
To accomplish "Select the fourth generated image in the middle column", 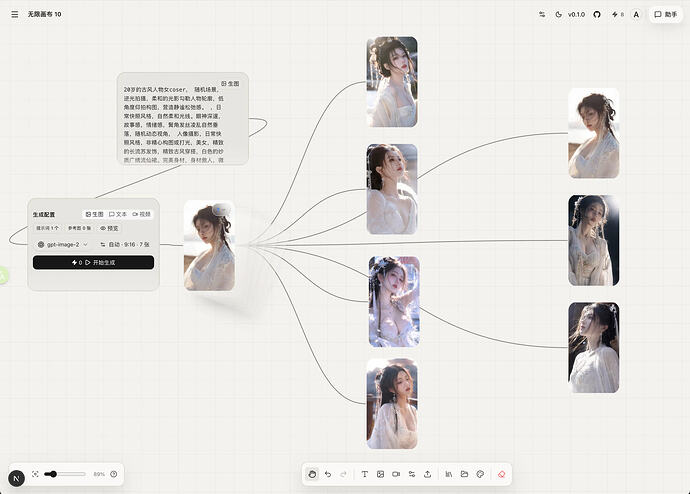I will (392, 404).
